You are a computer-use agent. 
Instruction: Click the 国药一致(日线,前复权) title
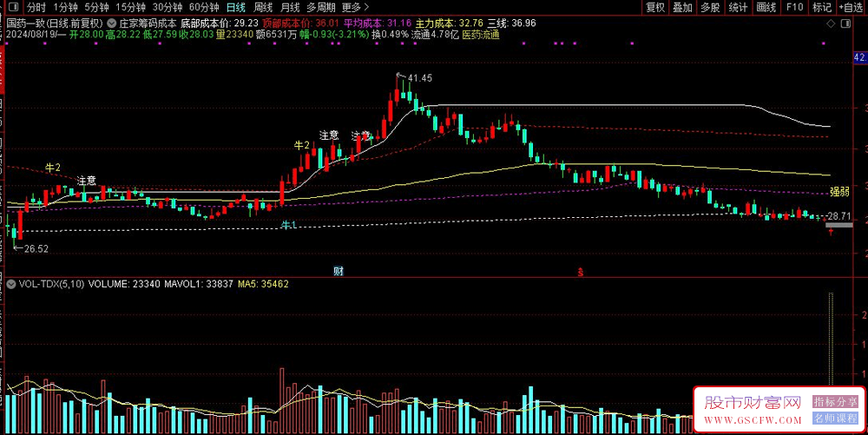point(55,23)
